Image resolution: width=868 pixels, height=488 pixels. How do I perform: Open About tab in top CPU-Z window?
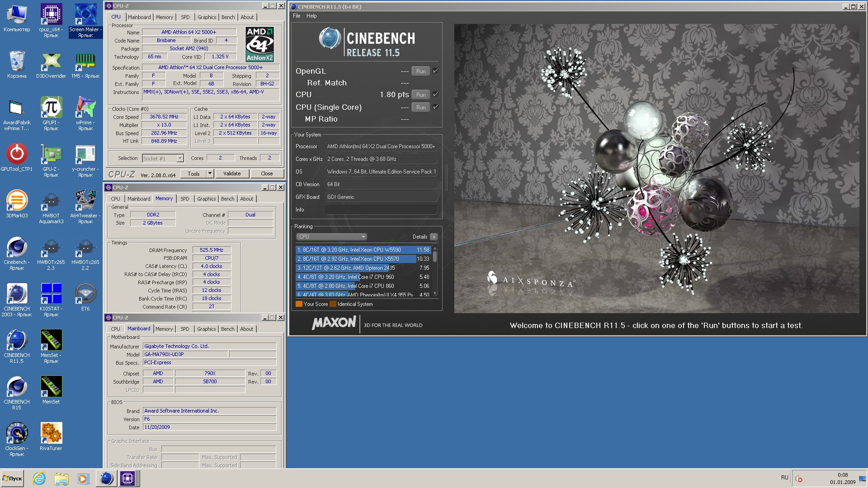[x=247, y=17]
